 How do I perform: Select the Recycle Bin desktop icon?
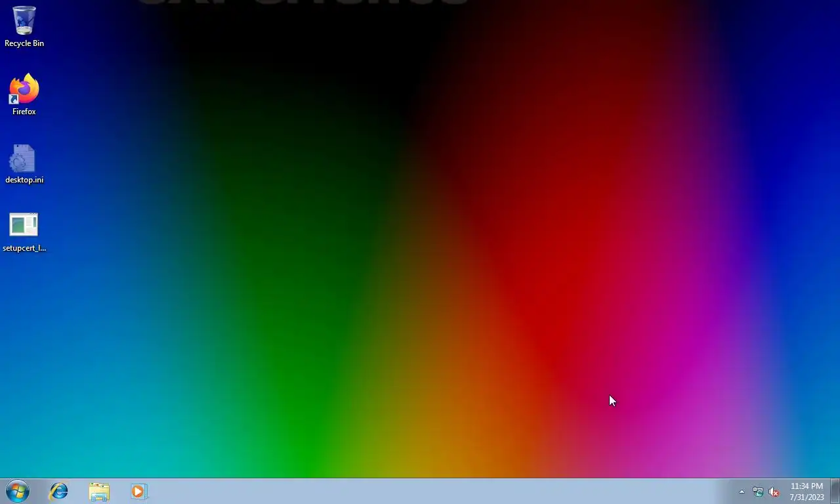click(24, 26)
